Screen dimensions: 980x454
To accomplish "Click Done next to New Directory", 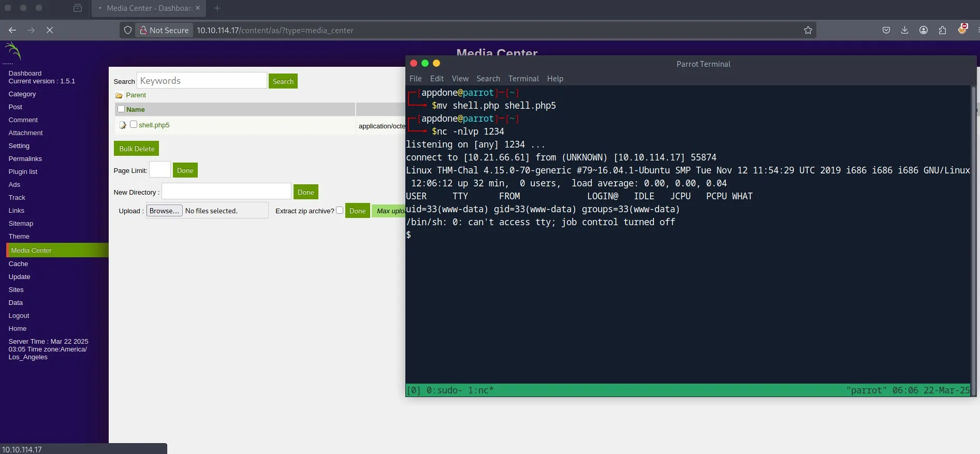I will coord(306,192).
